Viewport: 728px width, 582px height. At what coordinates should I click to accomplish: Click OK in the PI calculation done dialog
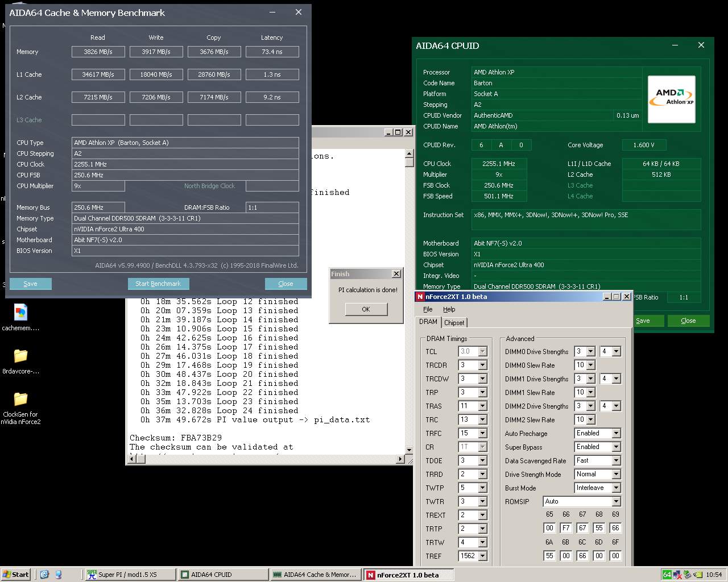click(x=366, y=309)
